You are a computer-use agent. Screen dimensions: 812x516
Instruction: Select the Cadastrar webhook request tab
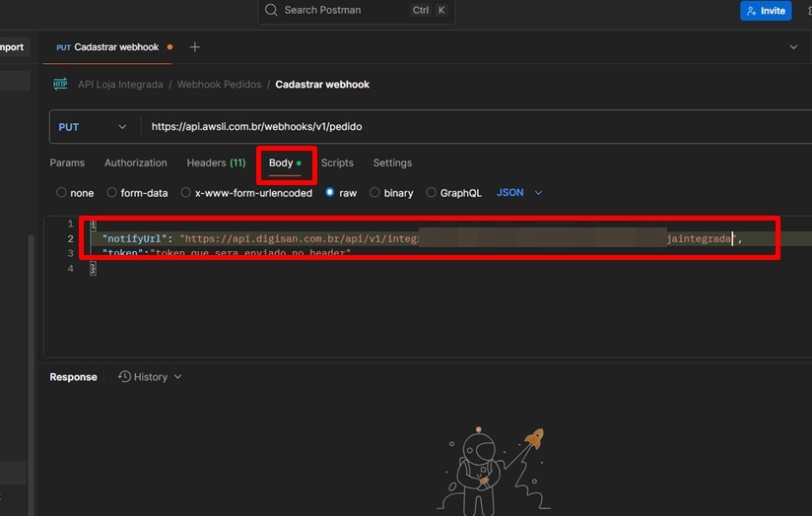coord(107,47)
